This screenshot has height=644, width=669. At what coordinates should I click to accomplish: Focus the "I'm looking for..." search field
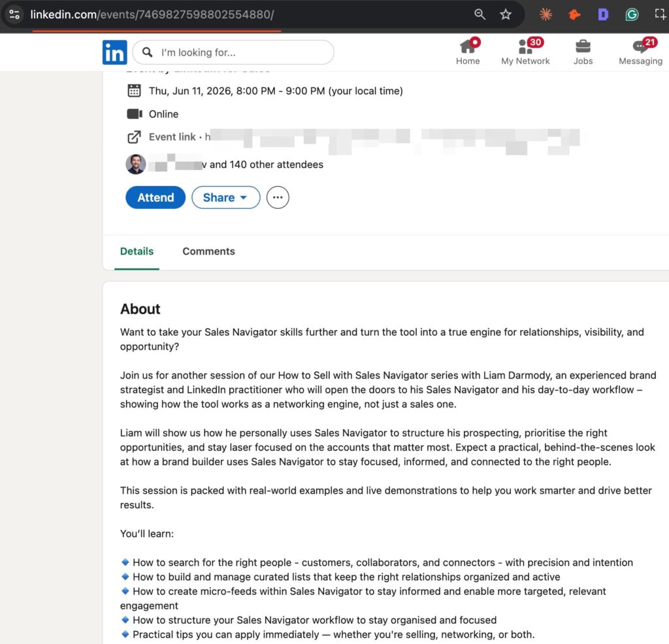coord(233,52)
